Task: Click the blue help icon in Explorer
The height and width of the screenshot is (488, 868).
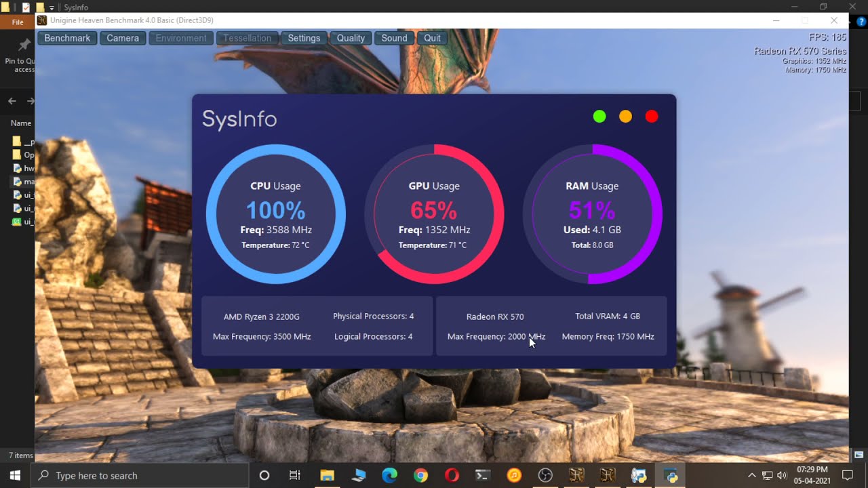Action: pyautogui.click(x=862, y=22)
